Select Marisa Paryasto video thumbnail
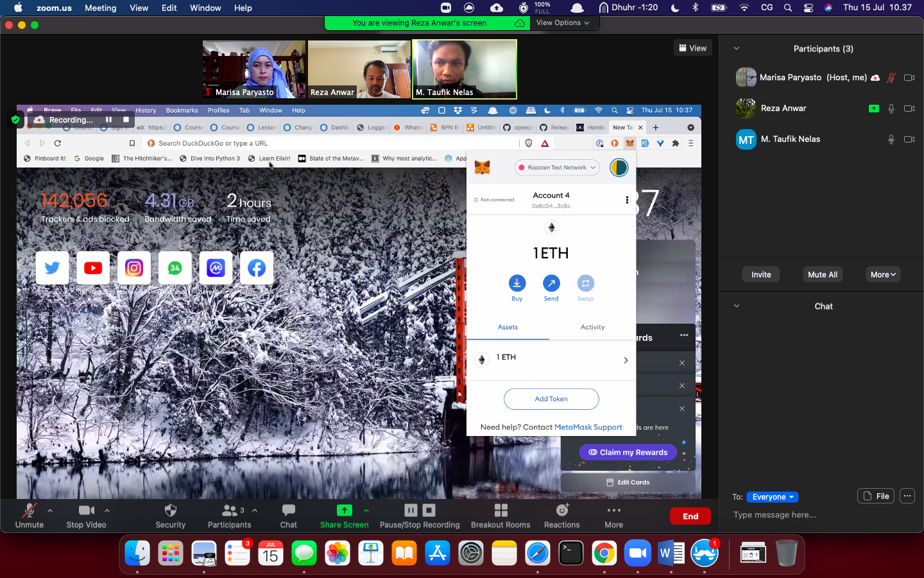 tap(254, 69)
